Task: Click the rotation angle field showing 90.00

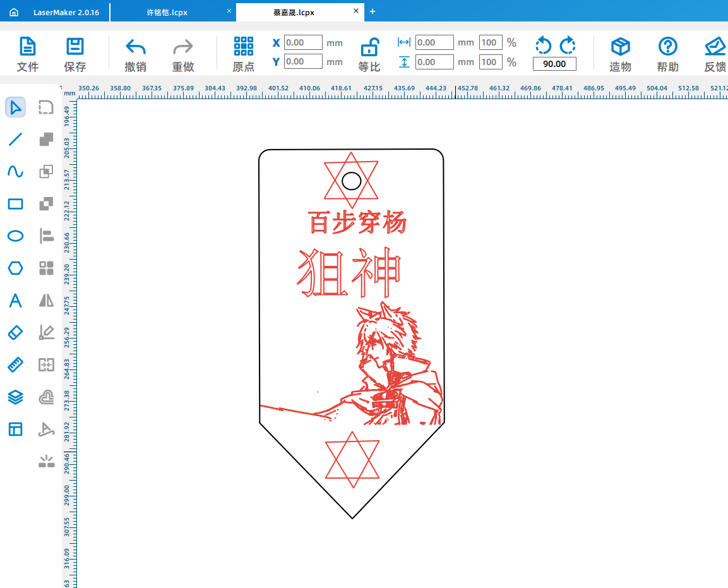Action: tap(554, 64)
